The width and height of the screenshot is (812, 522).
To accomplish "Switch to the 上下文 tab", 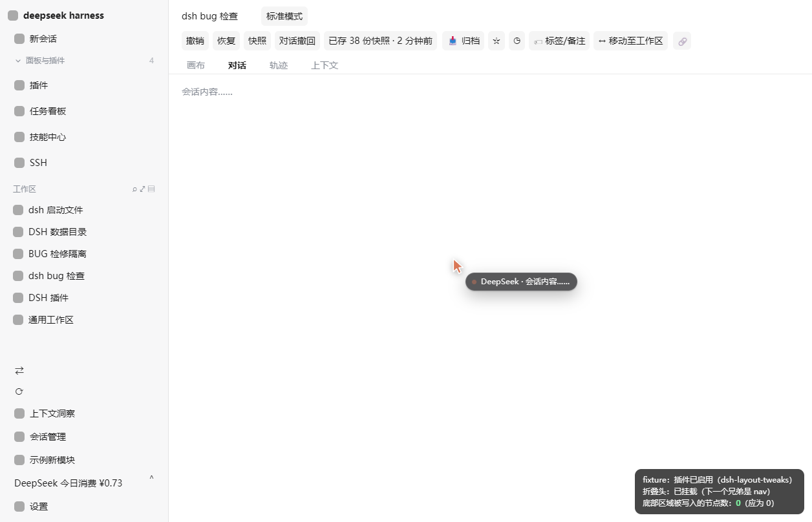I will [325, 65].
